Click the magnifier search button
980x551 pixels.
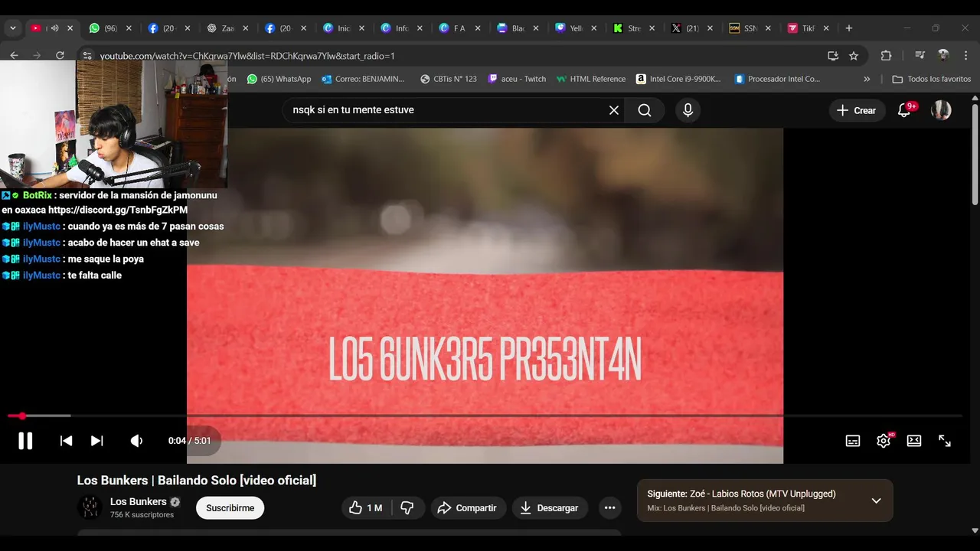point(645,110)
